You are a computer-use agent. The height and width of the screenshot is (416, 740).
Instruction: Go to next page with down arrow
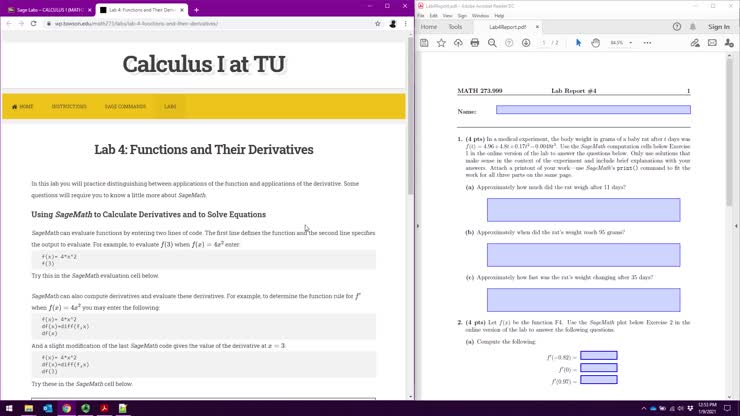point(525,43)
